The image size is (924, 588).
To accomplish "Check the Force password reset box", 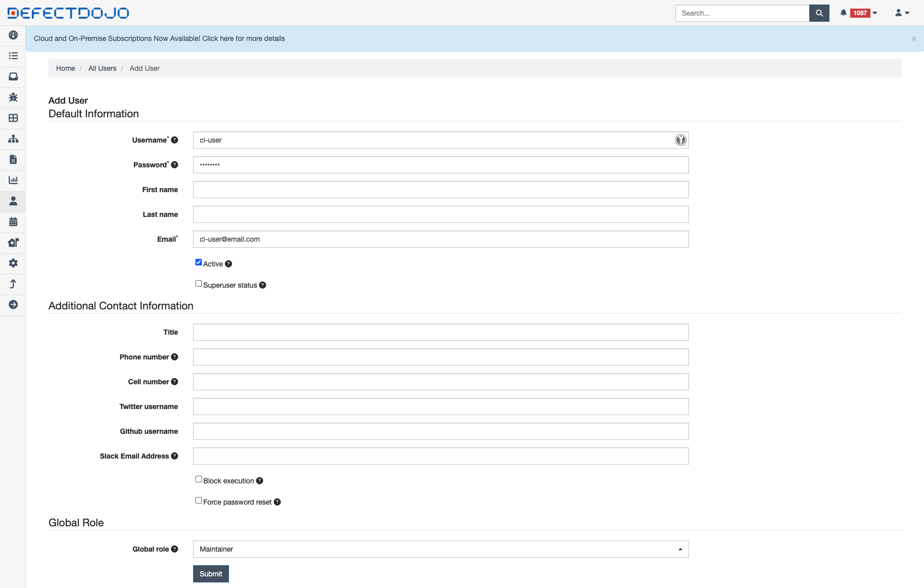I will pos(199,501).
